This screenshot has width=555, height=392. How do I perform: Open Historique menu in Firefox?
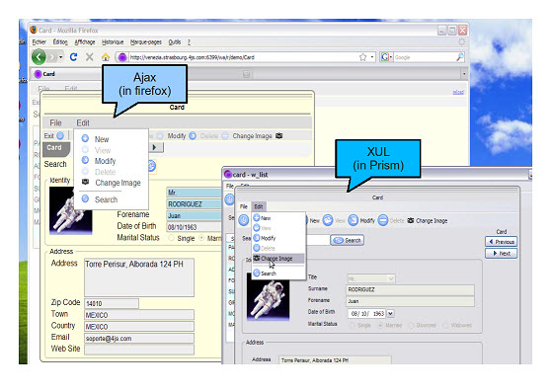113,42
